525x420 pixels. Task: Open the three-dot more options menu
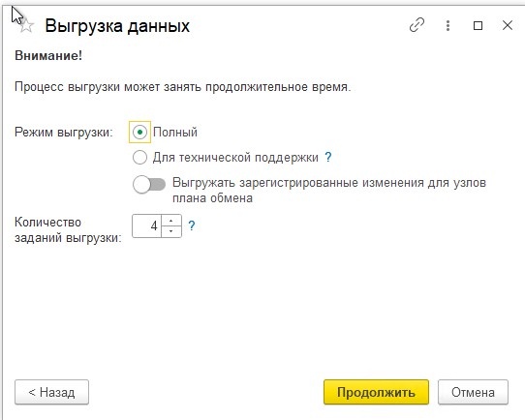click(448, 26)
